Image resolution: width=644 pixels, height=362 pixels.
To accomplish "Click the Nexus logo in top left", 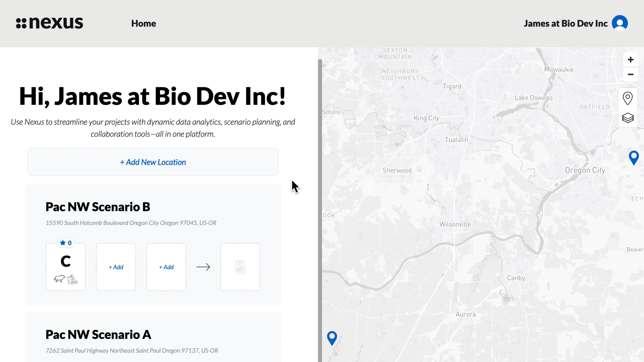I will (x=50, y=23).
